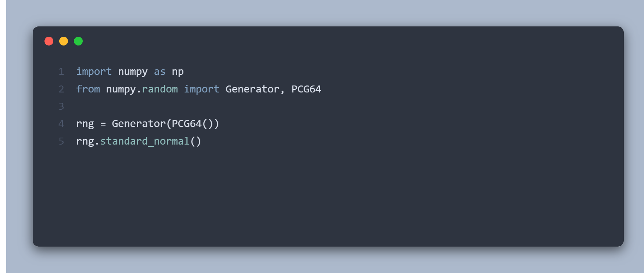Click the red close dot
The height and width of the screenshot is (273, 644).
49,41
